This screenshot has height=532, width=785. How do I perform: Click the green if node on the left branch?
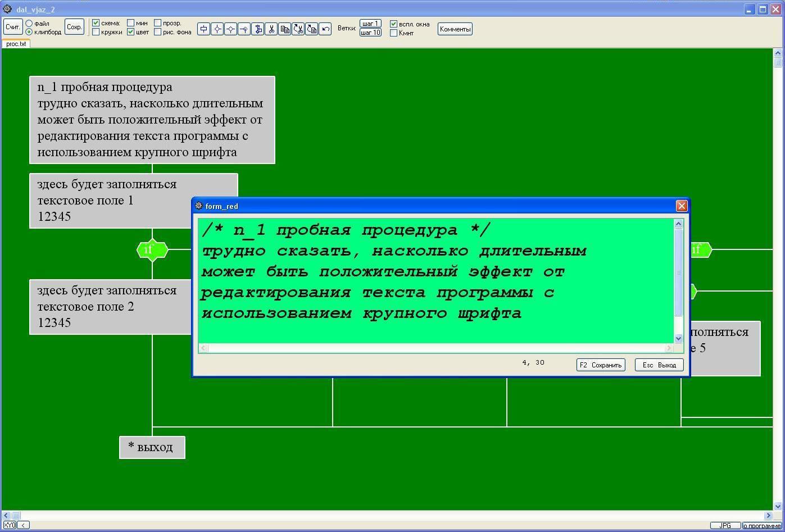coord(152,250)
